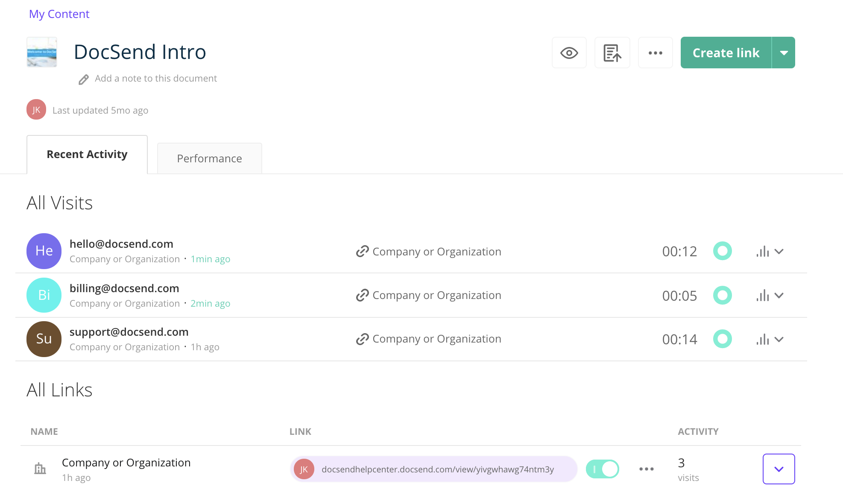Click support@docsend.com visitor email
Image resolution: width=843 pixels, height=504 pixels.
click(129, 332)
